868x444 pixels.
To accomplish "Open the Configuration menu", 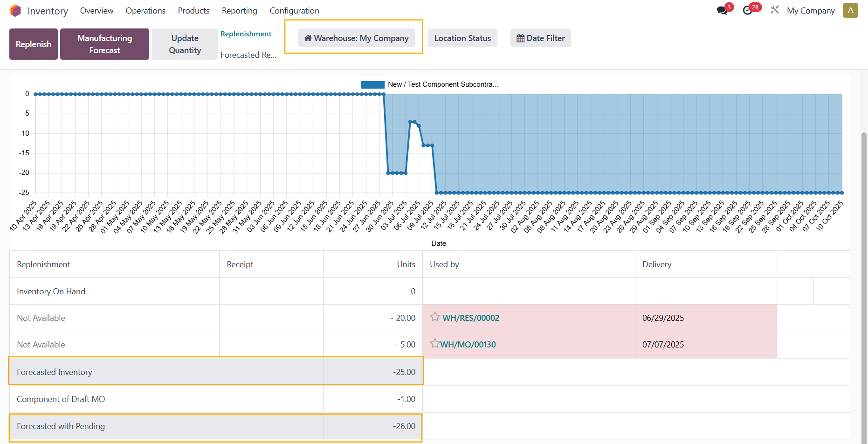I will 294,11.
